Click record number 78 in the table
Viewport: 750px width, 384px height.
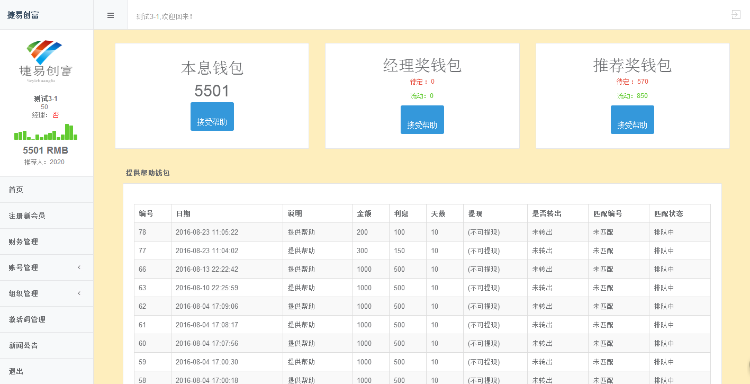tap(143, 232)
